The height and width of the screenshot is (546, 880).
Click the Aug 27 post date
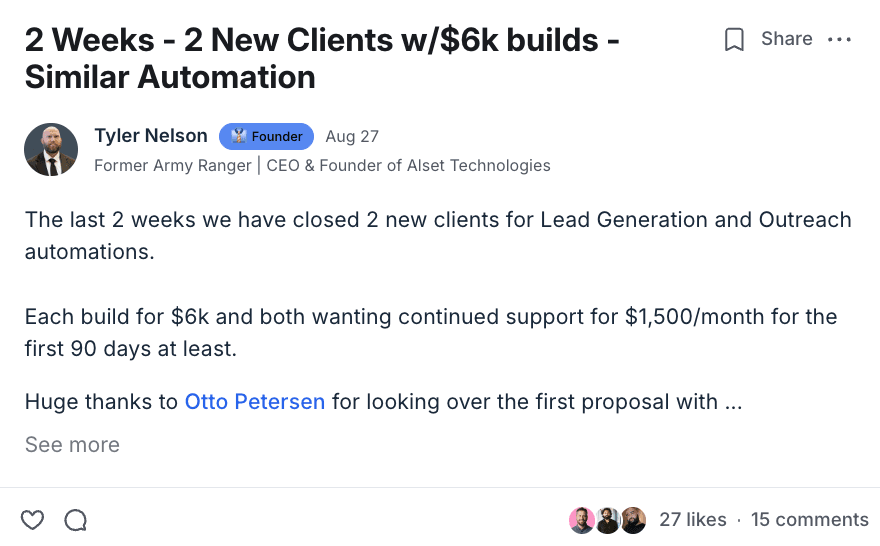tap(352, 137)
